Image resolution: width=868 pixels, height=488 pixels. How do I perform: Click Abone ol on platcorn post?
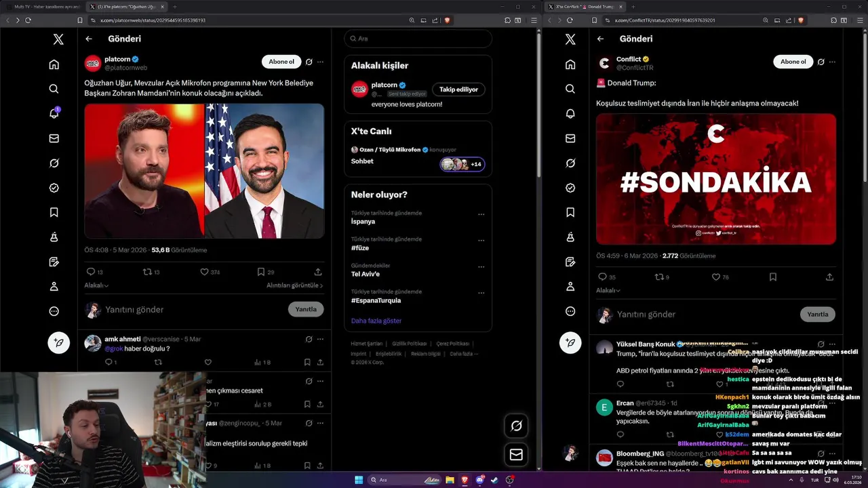coord(281,62)
